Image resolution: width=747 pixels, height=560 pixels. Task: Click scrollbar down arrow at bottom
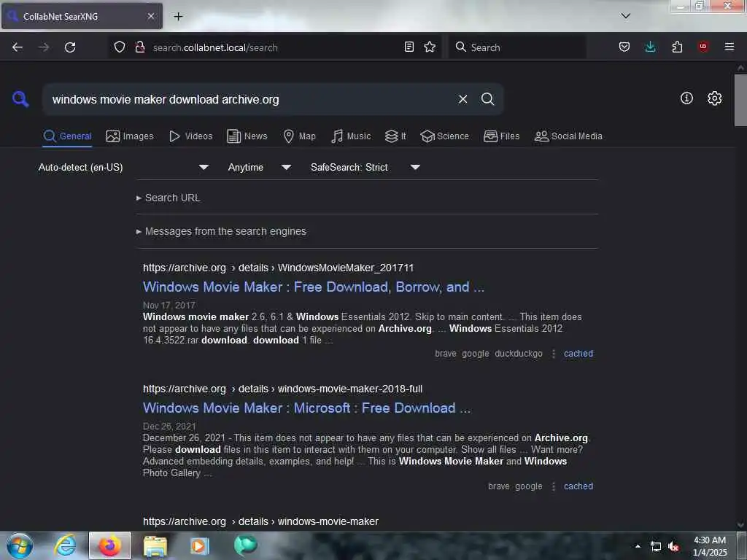click(740, 525)
